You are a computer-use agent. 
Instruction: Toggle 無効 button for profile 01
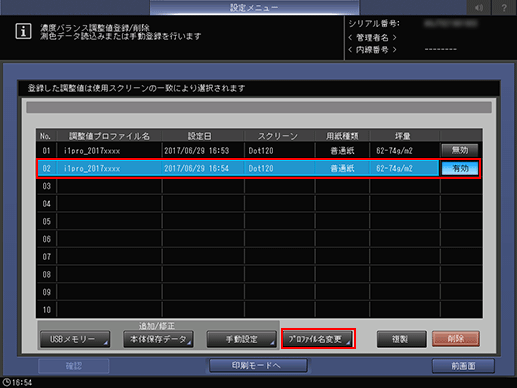pyautogui.click(x=460, y=150)
